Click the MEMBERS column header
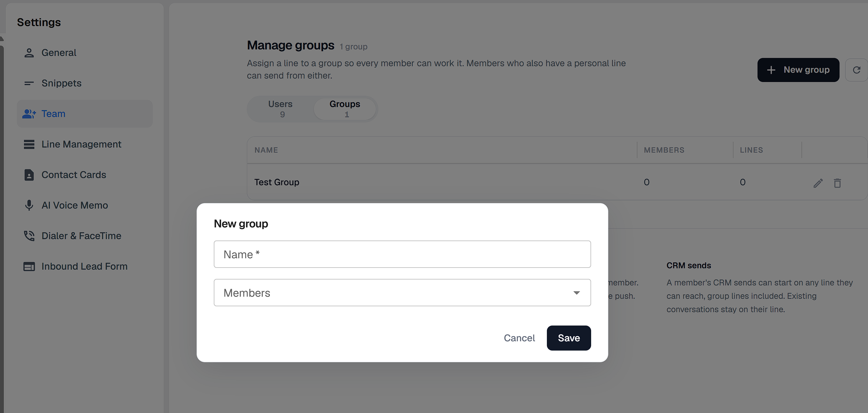The height and width of the screenshot is (413, 868). 664,150
